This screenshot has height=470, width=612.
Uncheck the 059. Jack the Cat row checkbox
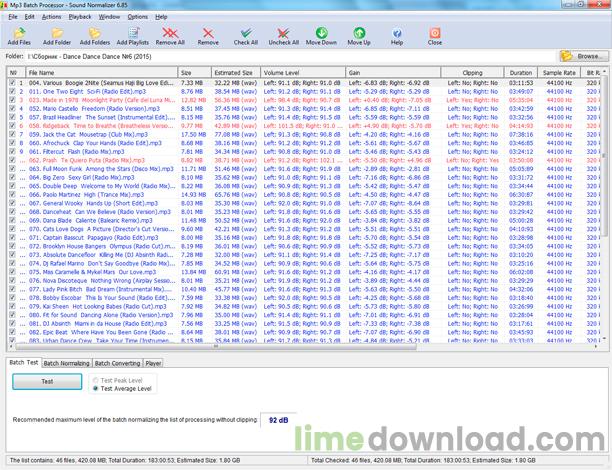[12, 134]
